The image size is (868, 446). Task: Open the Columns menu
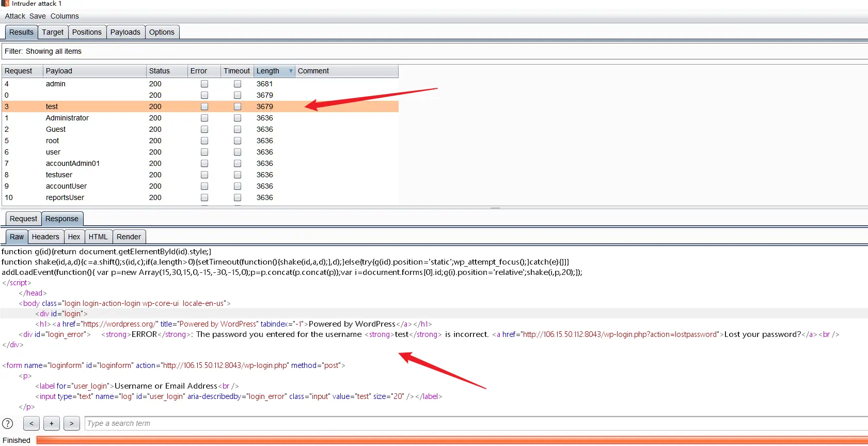[65, 16]
